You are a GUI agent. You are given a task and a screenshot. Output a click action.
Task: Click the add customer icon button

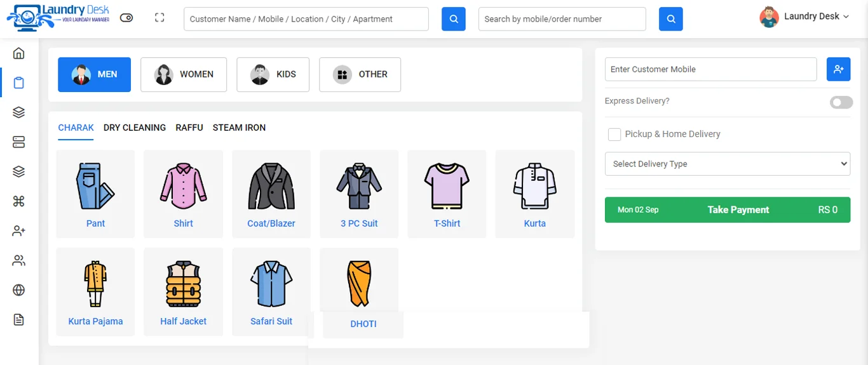pos(838,69)
